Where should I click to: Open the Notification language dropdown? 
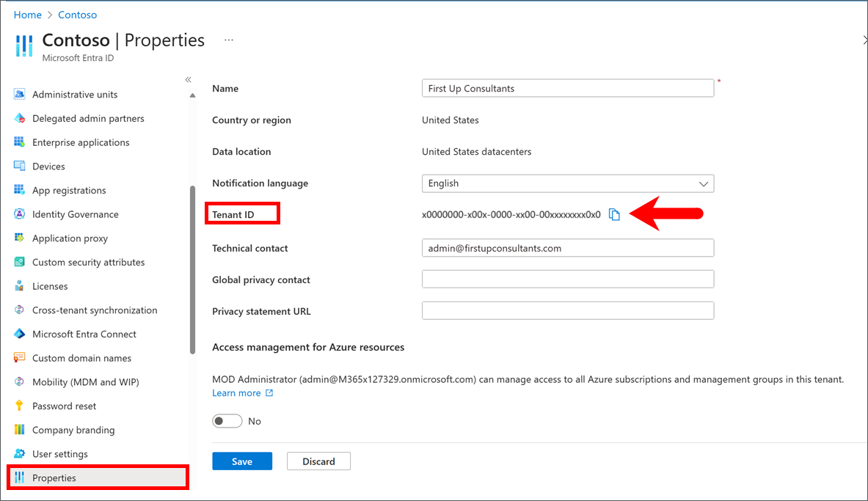[x=568, y=183]
